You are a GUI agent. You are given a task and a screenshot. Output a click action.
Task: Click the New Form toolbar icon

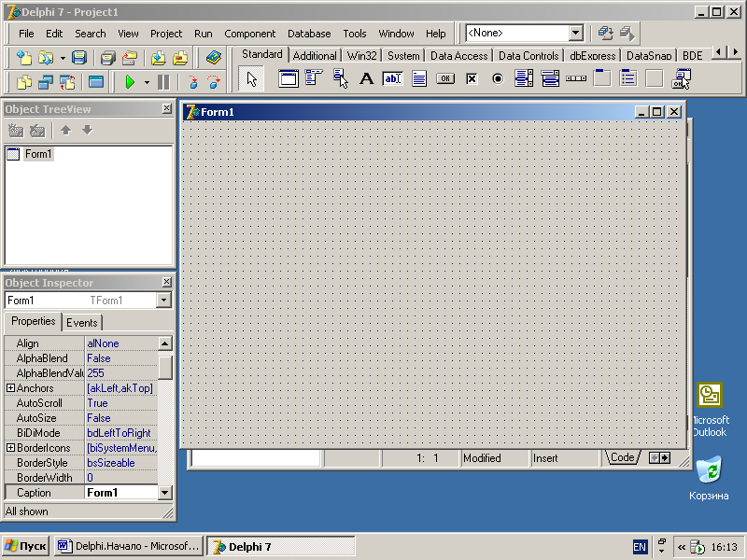[x=96, y=82]
